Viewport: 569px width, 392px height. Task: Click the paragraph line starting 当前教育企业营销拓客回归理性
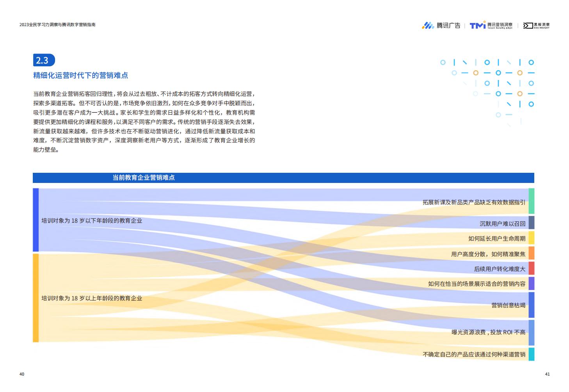[144, 94]
